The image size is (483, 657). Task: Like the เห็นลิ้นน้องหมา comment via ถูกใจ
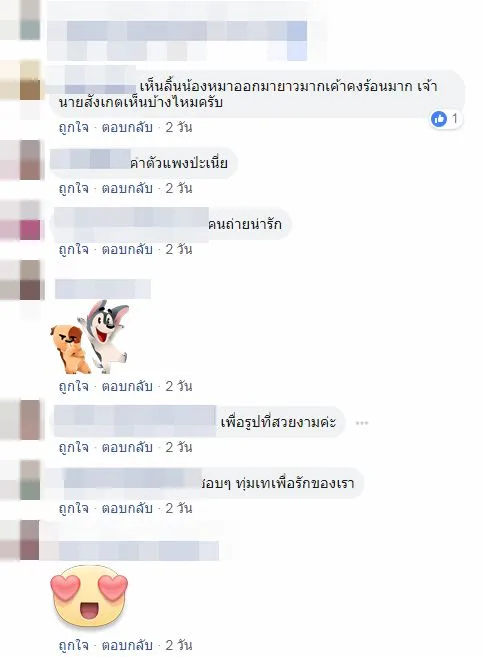[x=74, y=127]
